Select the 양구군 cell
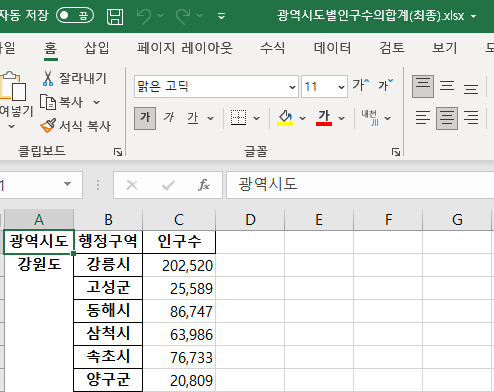Viewport: 494px width, 392px height. [108, 380]
